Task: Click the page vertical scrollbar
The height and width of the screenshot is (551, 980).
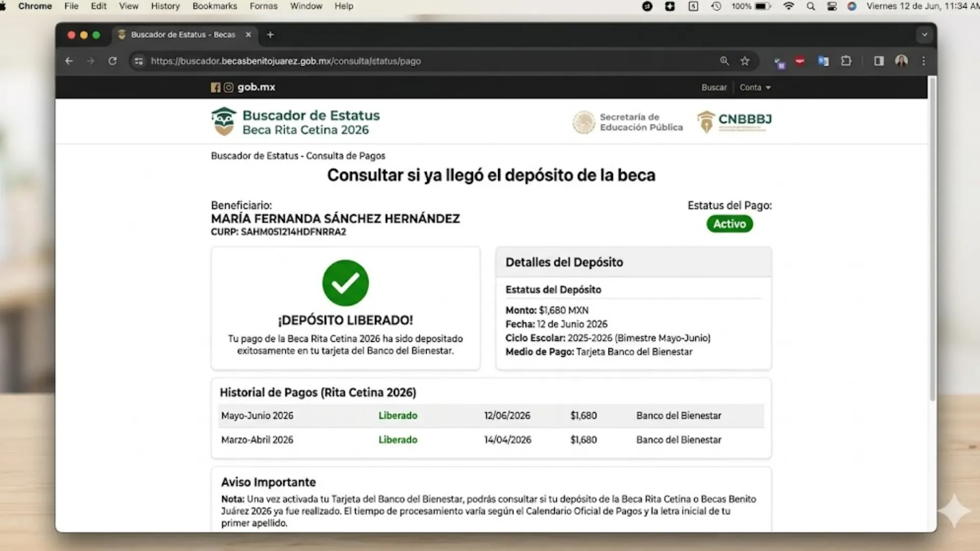Action: [933, 240]
